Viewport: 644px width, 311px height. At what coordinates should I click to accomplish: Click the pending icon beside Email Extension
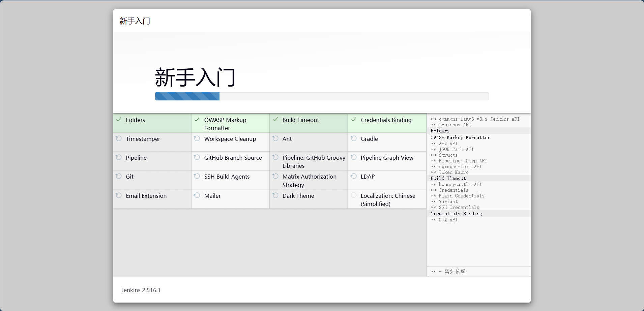click(x=119, y=195)
